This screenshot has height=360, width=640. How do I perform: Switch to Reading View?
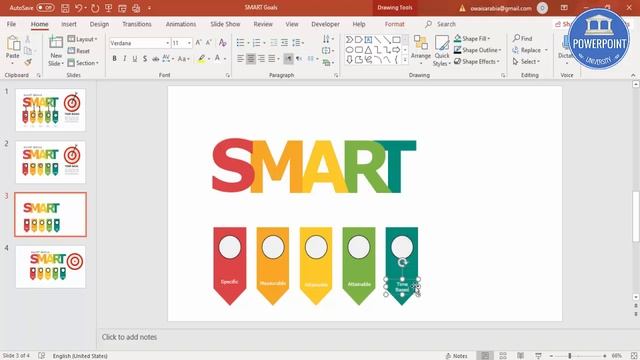tap(520, 356)
